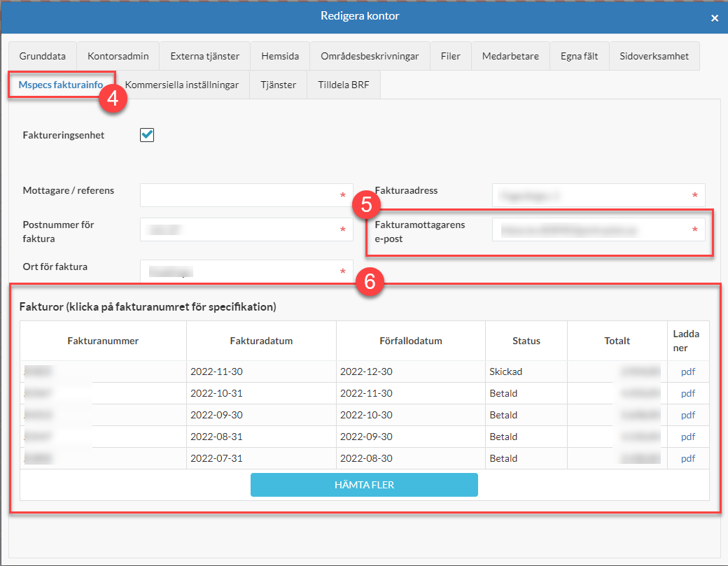The height and width of the screenshot is (566, 728).
Task: Switch to the Kontorsadmin tab
Action: click(118, 56)
